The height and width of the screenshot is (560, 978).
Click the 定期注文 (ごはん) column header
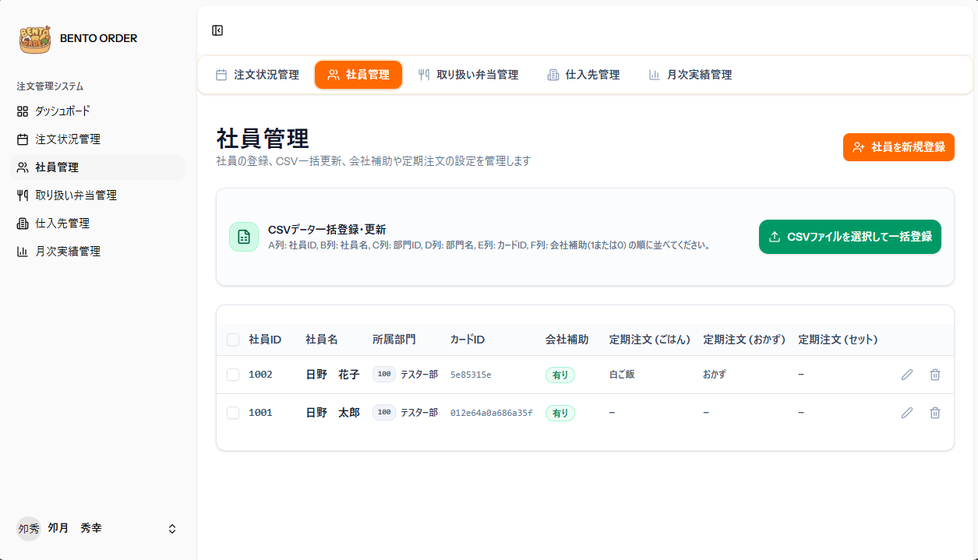pyautogui.click(x=650, y=340)
